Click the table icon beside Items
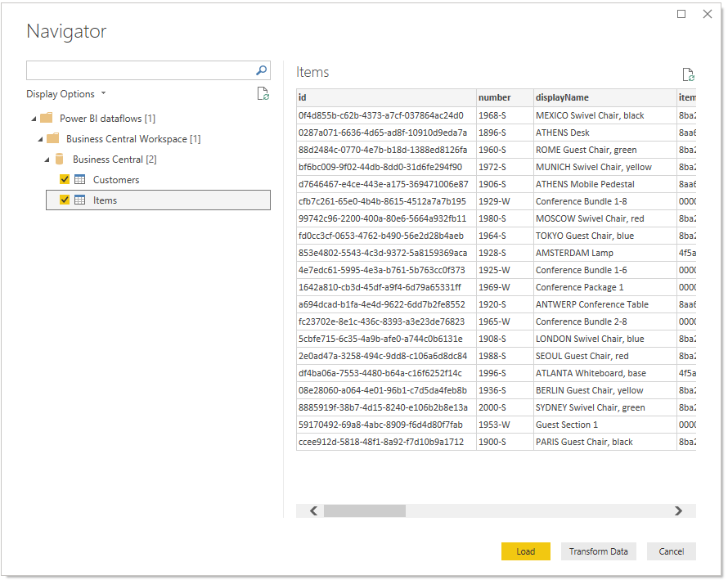This screenshot has width=728, height=580. tap(79, 200)
